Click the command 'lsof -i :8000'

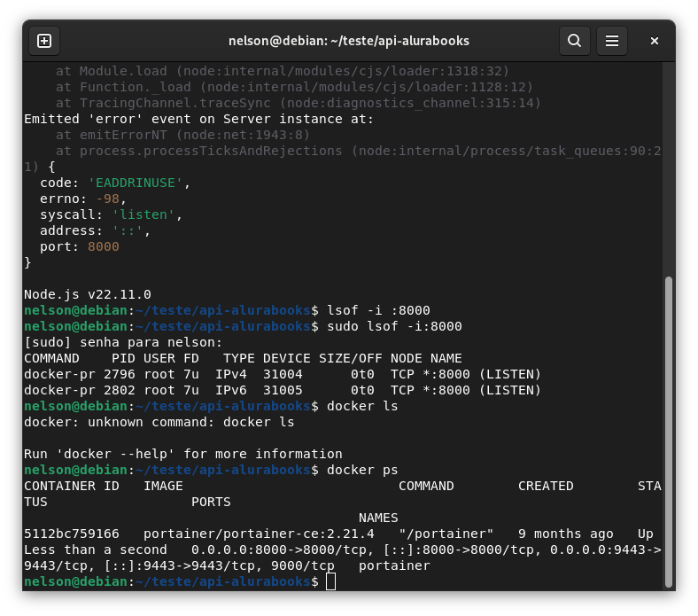pos(378,310)
